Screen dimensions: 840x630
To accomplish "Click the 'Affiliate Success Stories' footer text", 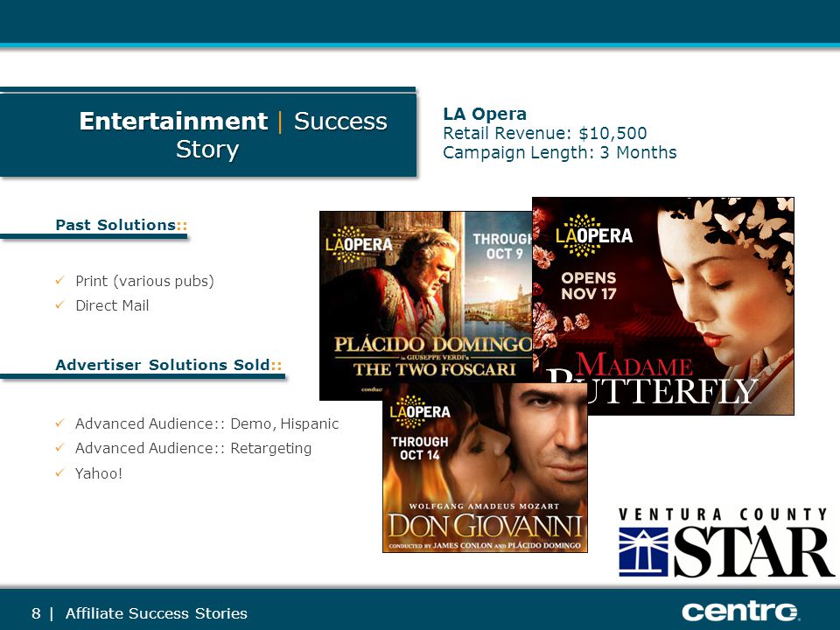I will [x=156, y=613].
